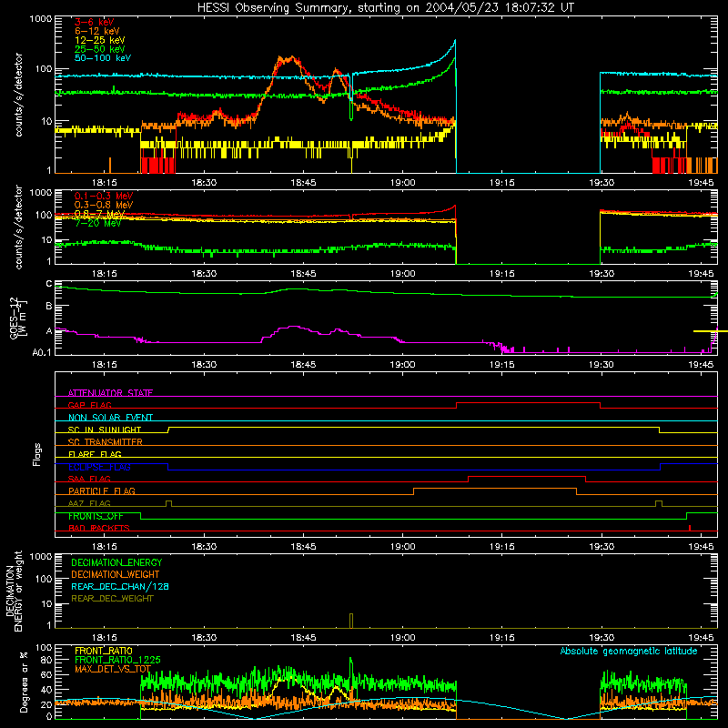
Task: Click the REAR_DEC_WEIGHT legend label
Action: click(x=112, y=599)
